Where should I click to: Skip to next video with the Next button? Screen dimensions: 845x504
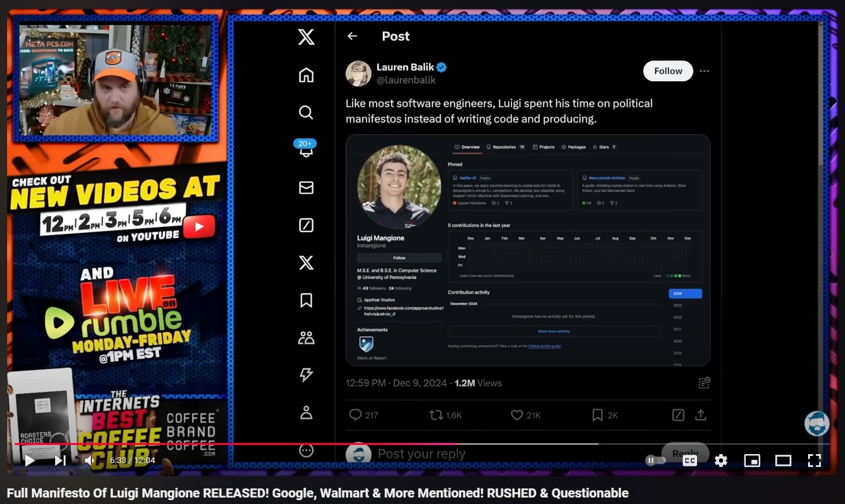(x=60, y=461)
